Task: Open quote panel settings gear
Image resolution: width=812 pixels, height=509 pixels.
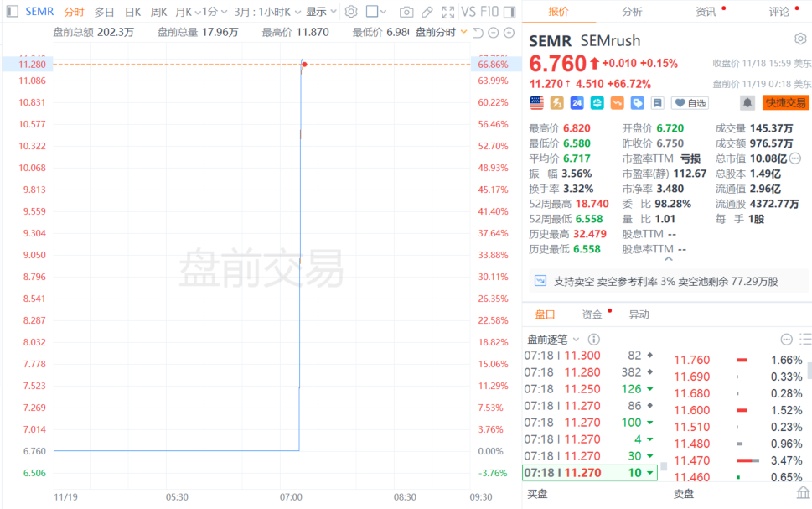Action: (x=800, y=39)
